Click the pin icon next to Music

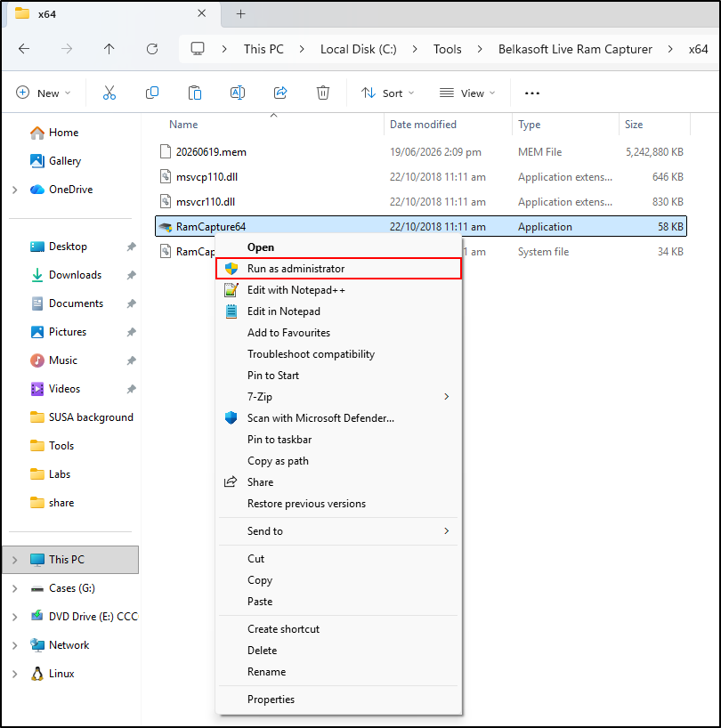click(x=132, y=360)
